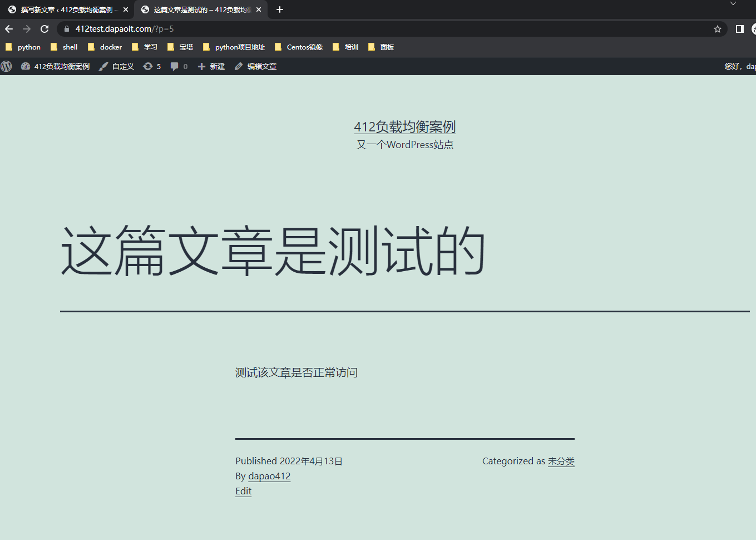Click 新建 in the admin bar
Screen dimensions: 756x540
[211, 66]
